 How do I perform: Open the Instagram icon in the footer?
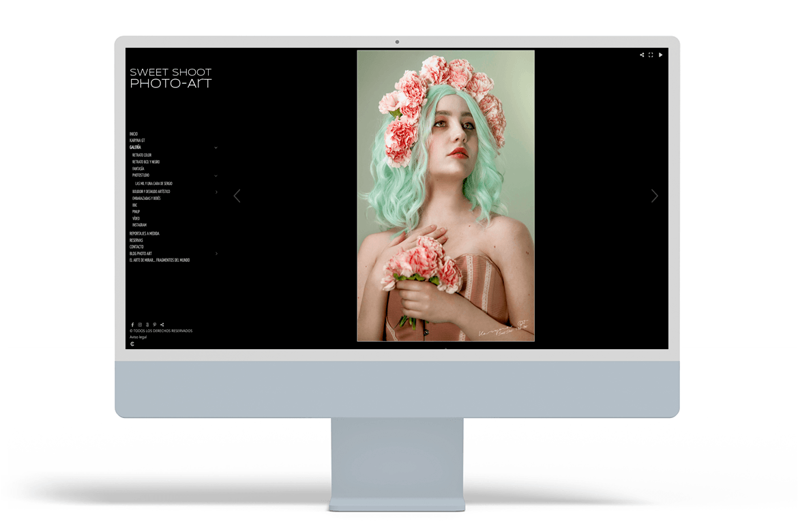140,325
